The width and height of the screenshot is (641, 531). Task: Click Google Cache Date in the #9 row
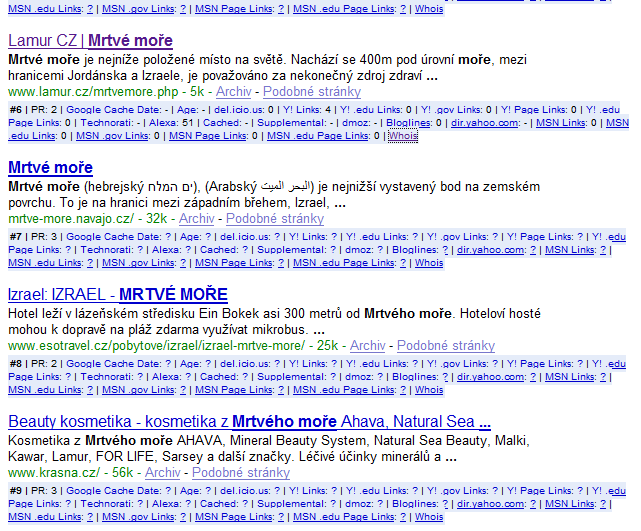pos(114,491)
